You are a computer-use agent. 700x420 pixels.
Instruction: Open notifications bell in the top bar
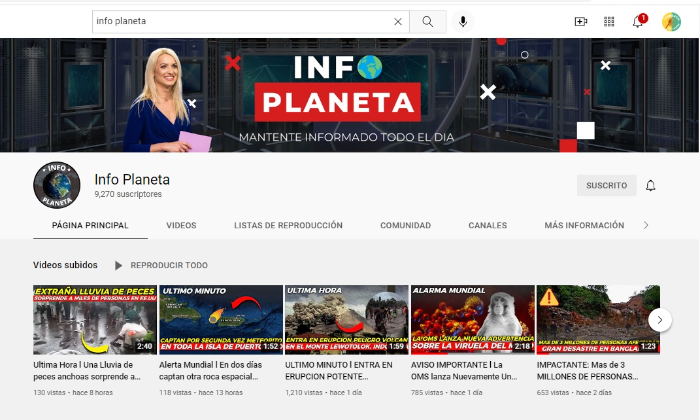click(x=638, y=21)
